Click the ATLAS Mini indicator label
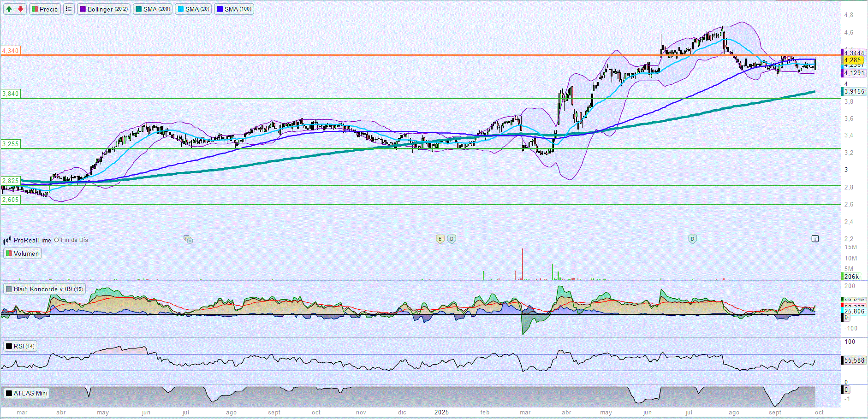868x419 pixels. [x=27, y=393]
